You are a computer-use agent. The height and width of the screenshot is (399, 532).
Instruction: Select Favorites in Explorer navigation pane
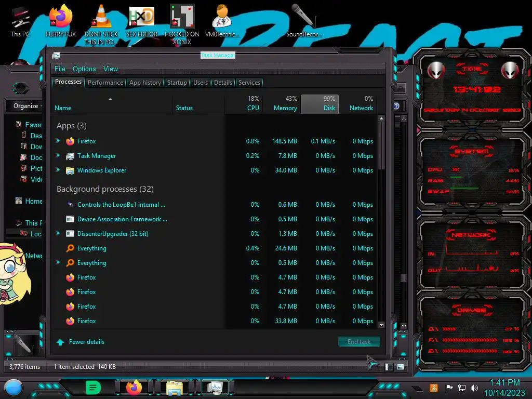pos(33,125)
